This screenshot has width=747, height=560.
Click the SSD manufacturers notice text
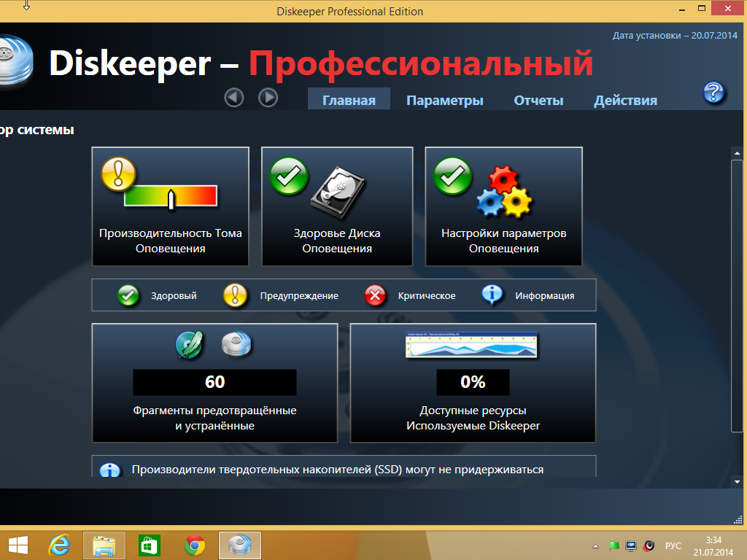pos(337,470)
